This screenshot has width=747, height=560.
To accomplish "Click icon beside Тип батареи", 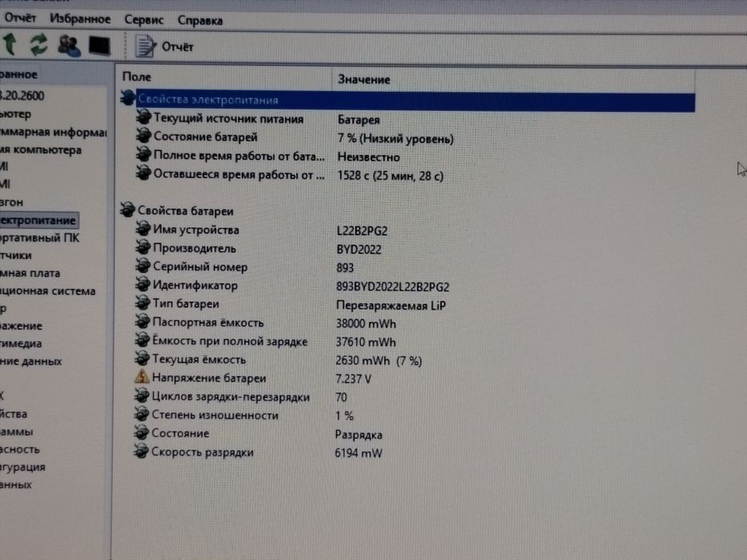I will 143,302.
